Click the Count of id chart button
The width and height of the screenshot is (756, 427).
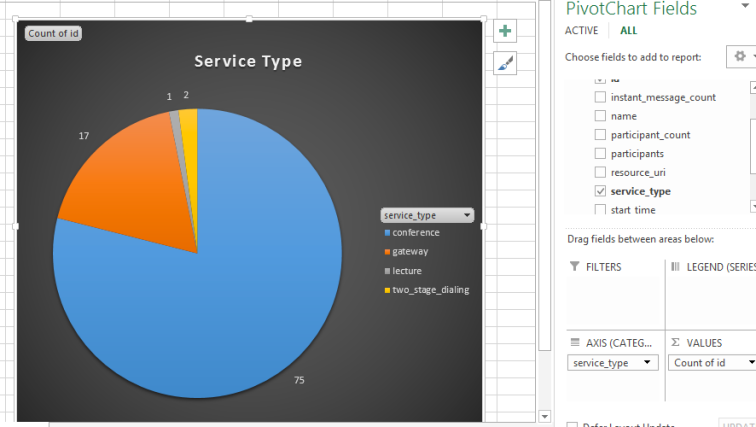pyautogui.click(x=54, y=33)
